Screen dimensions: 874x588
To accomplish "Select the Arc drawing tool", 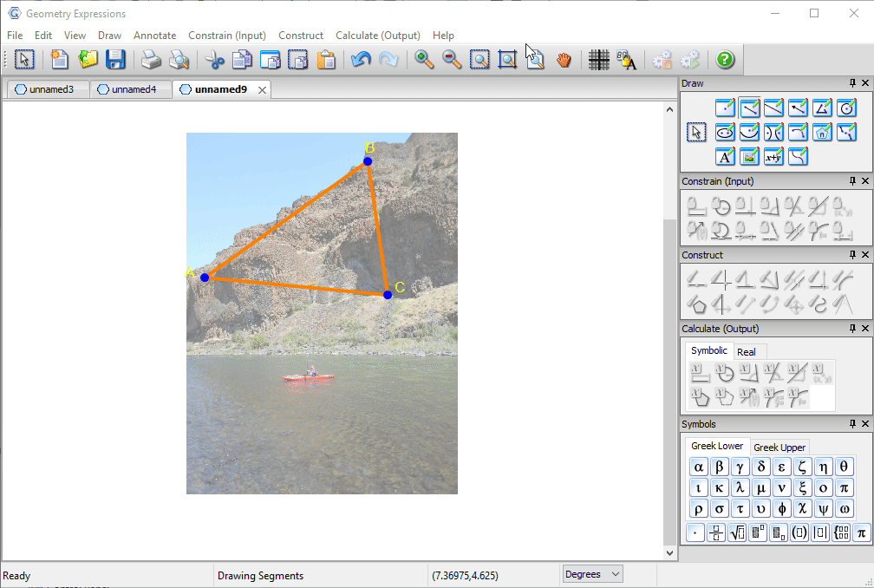I will (x=798, y=132).
